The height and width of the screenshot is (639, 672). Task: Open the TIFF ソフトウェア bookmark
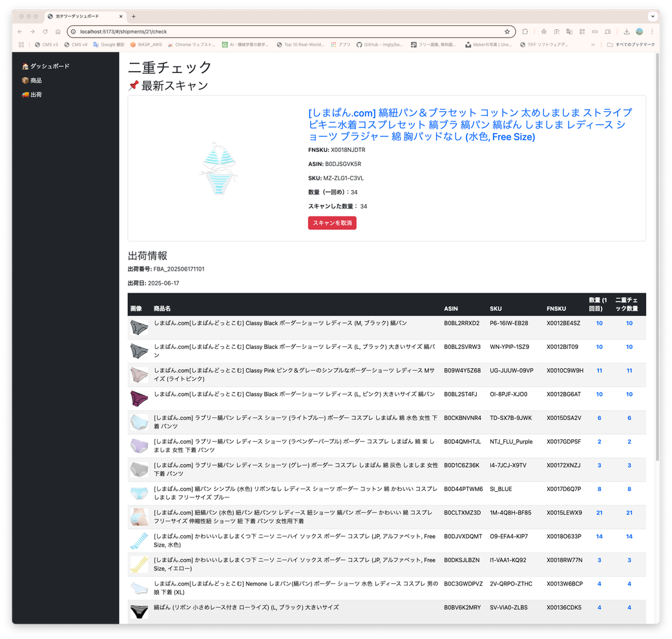pyautogui.click(x=544, y=45)
